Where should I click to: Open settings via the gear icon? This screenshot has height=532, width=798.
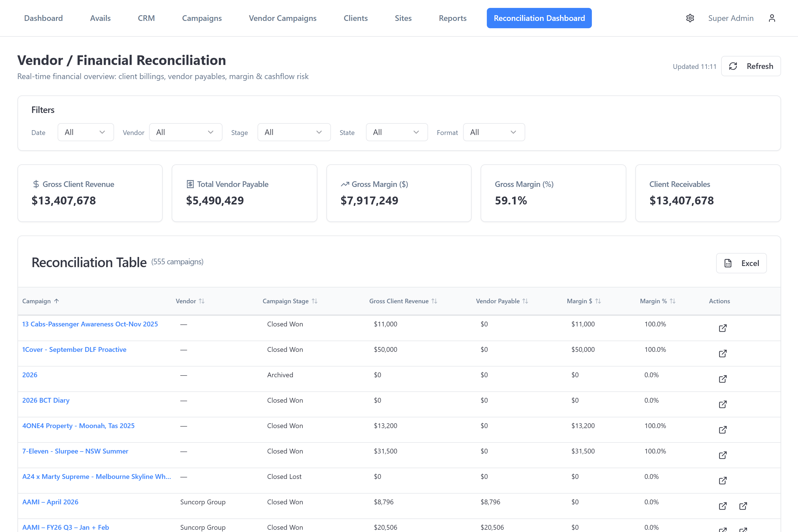pyautogui.click(x=690, y=18)
